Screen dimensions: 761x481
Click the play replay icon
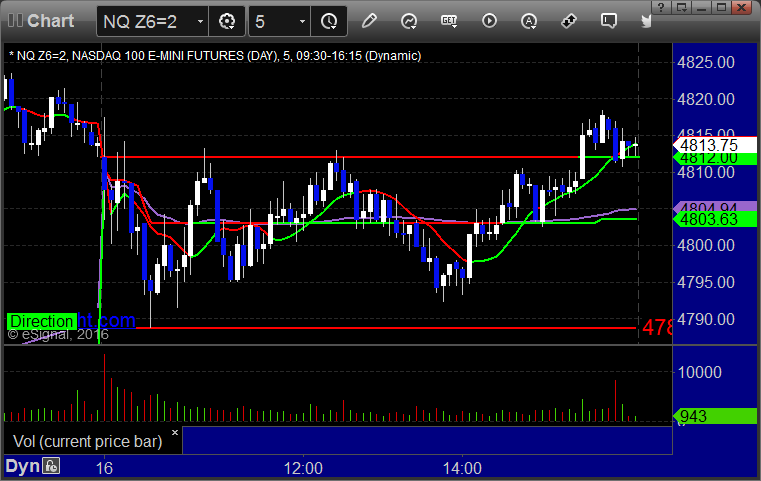[489, 21]
